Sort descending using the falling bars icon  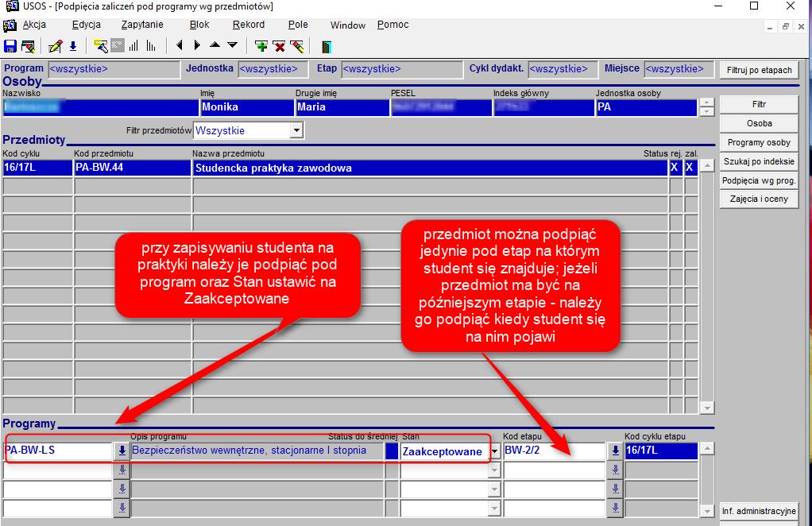pos(151,47)
